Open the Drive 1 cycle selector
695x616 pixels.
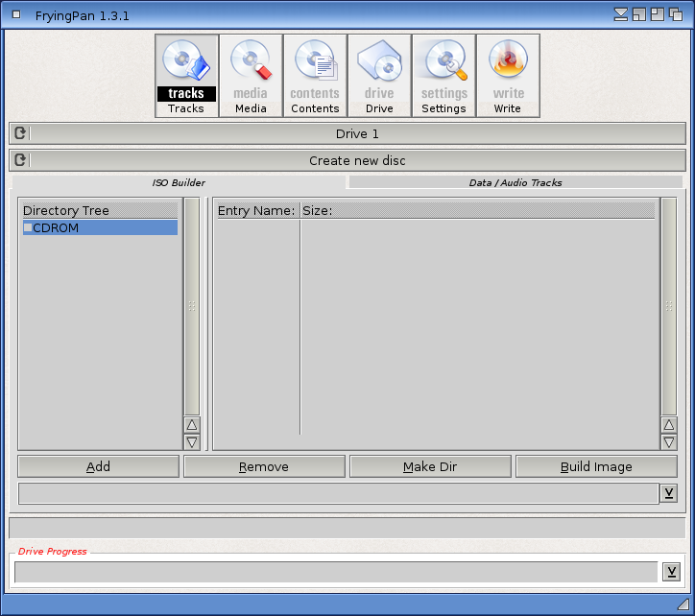(x=347, y=133)
